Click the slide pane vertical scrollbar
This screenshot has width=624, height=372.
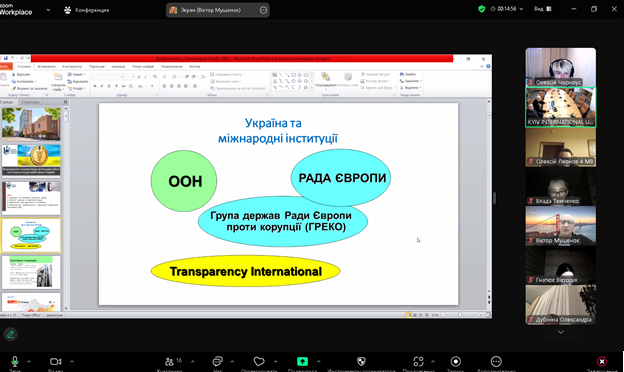(66, 207)
